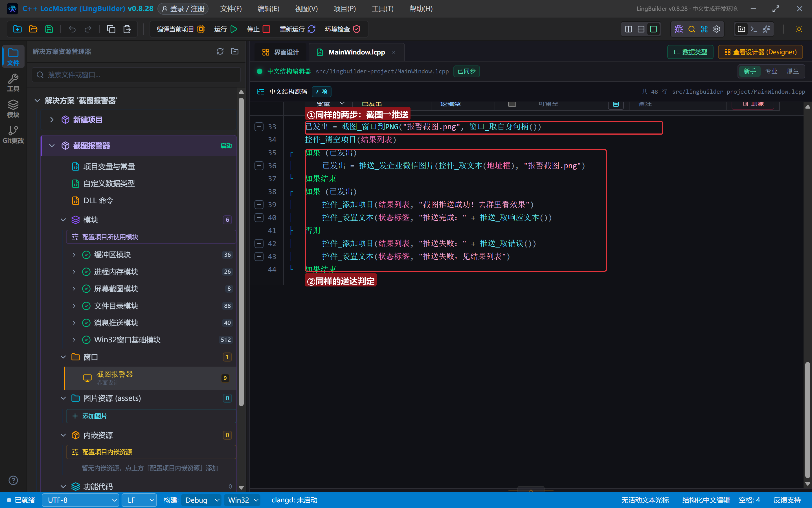Screen dimensions: 812x508
Task: Expand the 新建项目 tree node
Action: point(52,120)
